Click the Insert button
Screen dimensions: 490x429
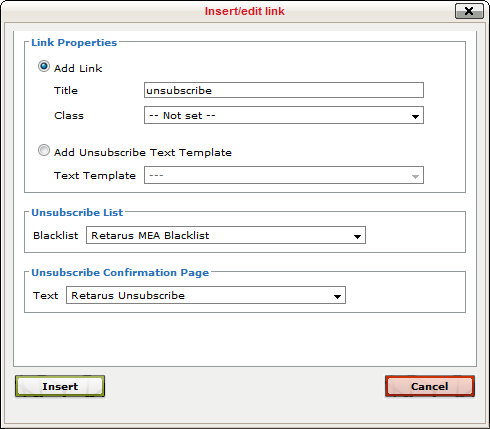[x=60, y=386]
